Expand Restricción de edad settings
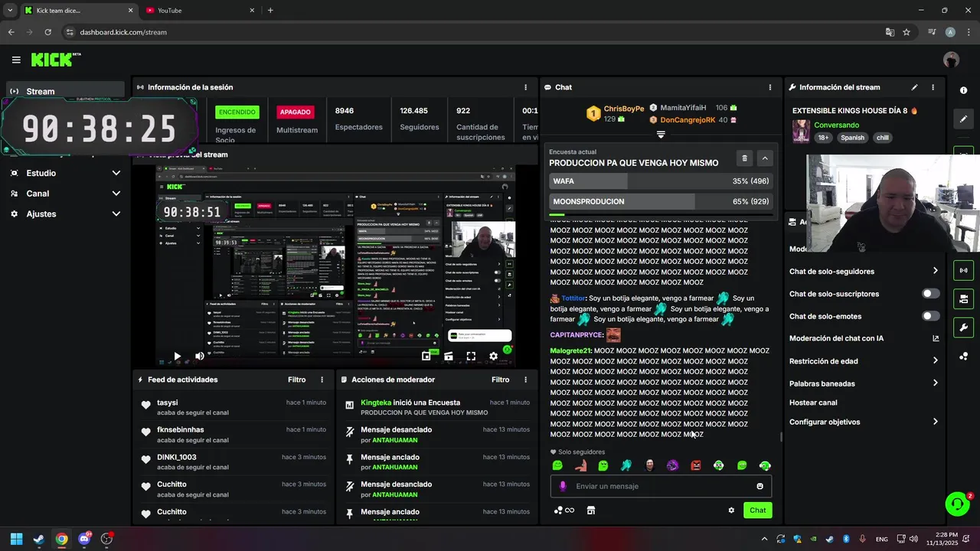This screenshot has height=551, width=980. [x=935, y=360]
